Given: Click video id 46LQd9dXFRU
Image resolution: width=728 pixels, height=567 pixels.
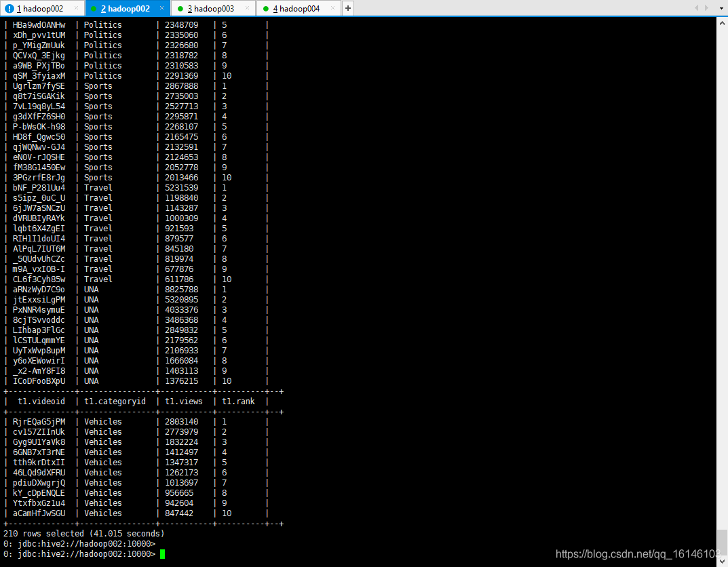Looking at the screenshot, I should [39, 472].
